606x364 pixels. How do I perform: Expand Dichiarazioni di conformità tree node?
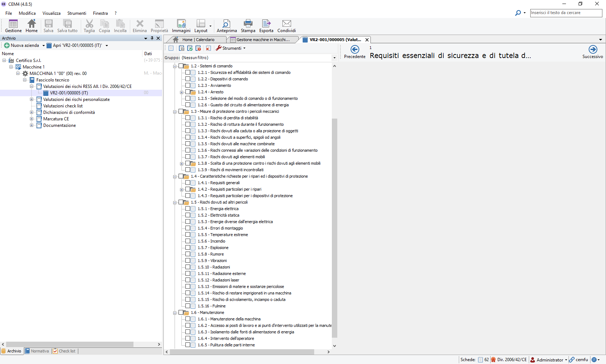(x=32, y=112)
